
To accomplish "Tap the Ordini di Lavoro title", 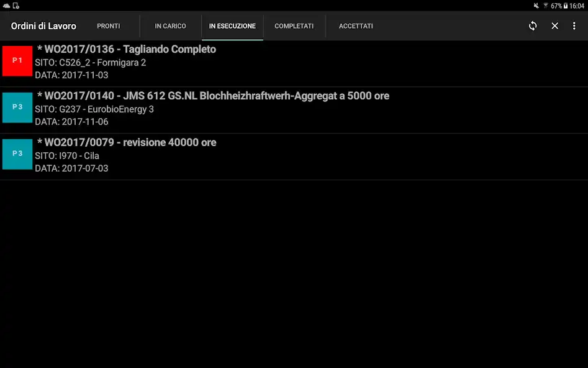I will tap(43, 26).
